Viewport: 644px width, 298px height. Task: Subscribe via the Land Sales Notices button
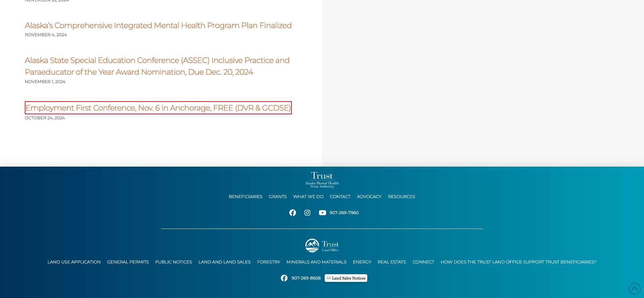tap(346, 278)
